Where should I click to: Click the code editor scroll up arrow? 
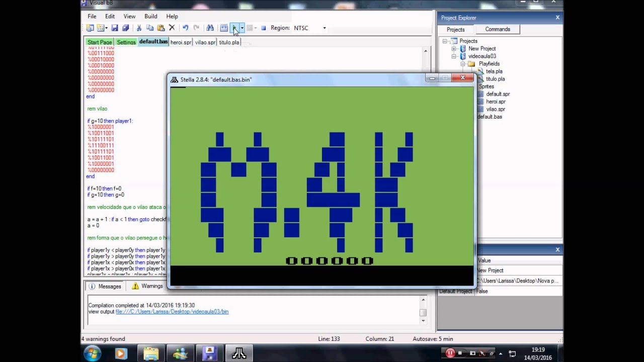(x=426, y=51)
